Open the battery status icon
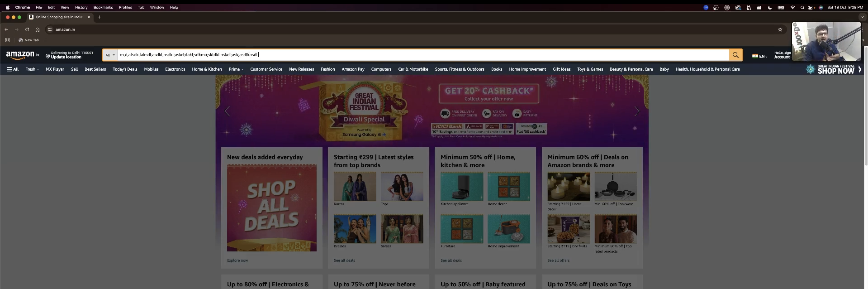The width and height of the screenshot is (868, 289). pyautogui.click(x=781, y=7)
